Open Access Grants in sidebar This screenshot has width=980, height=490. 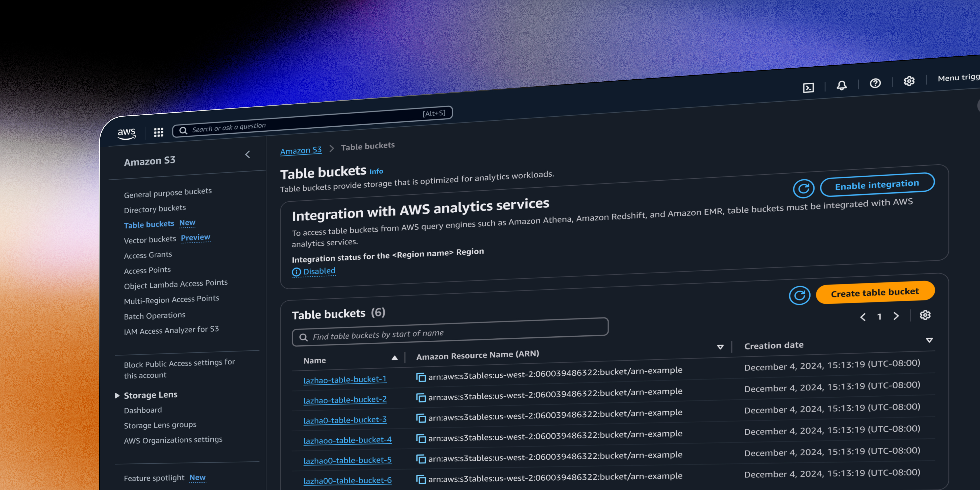click(148, 255)
